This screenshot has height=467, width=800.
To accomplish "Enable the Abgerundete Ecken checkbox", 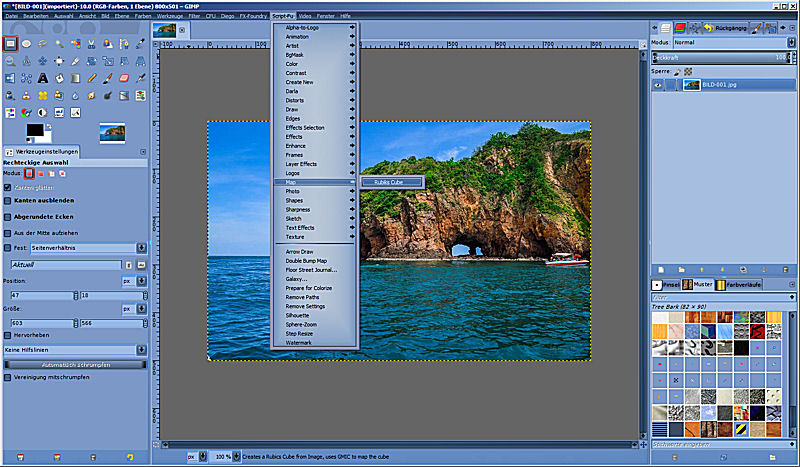I will pyautogui.click(x=8, y=216).
